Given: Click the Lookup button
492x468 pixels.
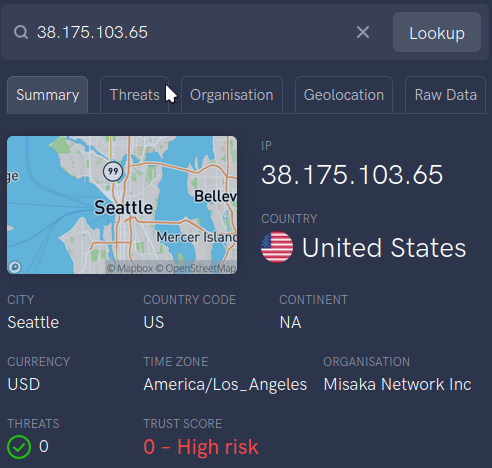Looking at the screenshot, I should point(437,32).
